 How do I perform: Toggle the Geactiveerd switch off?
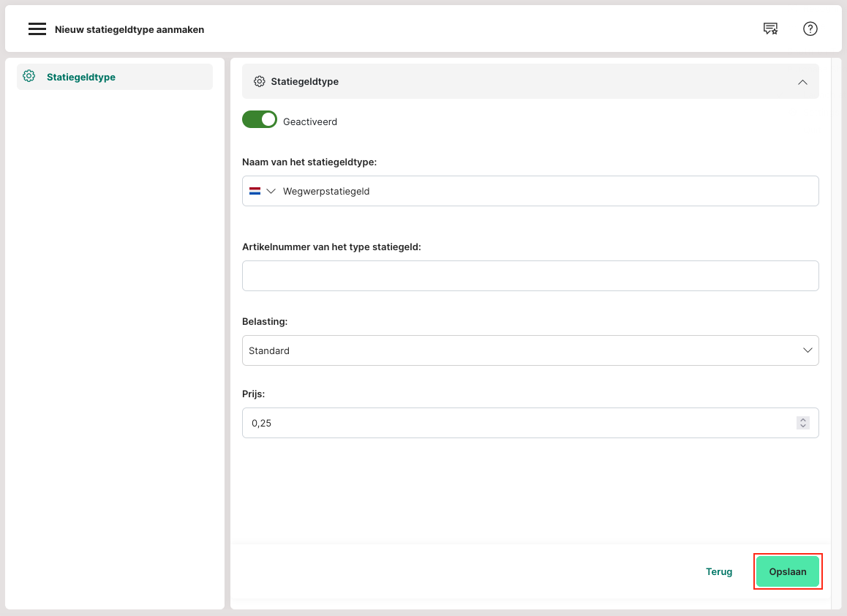(x=260, y=119)
